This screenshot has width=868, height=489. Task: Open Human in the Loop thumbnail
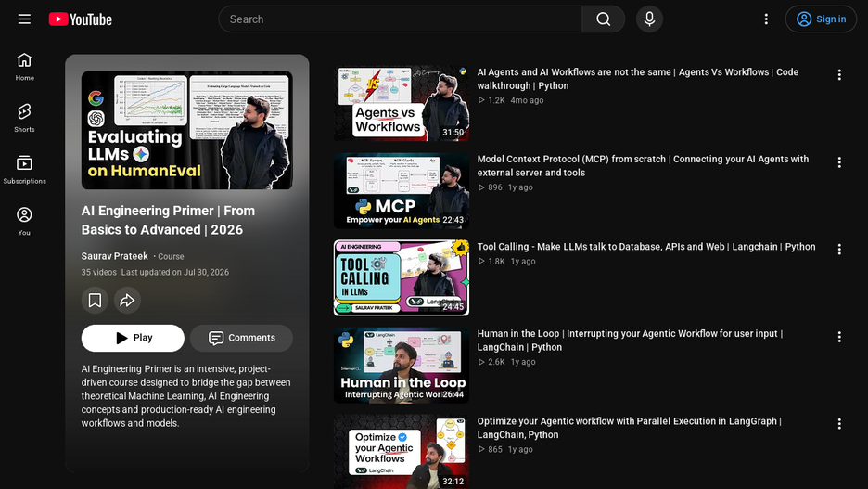click(x=402, y=365)
